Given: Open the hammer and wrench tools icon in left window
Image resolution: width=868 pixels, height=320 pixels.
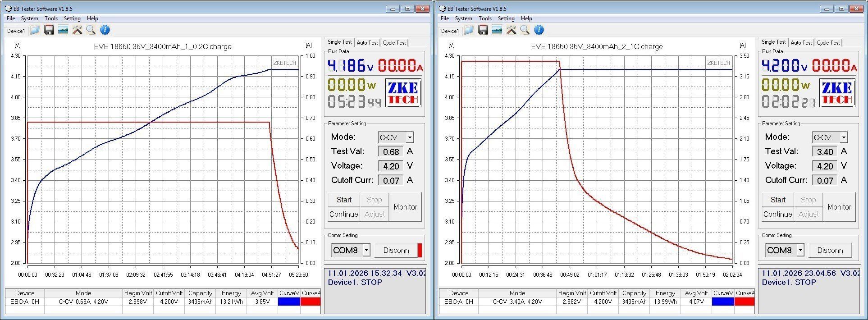Looking at the screenshot, I should (x=78, y=30).
